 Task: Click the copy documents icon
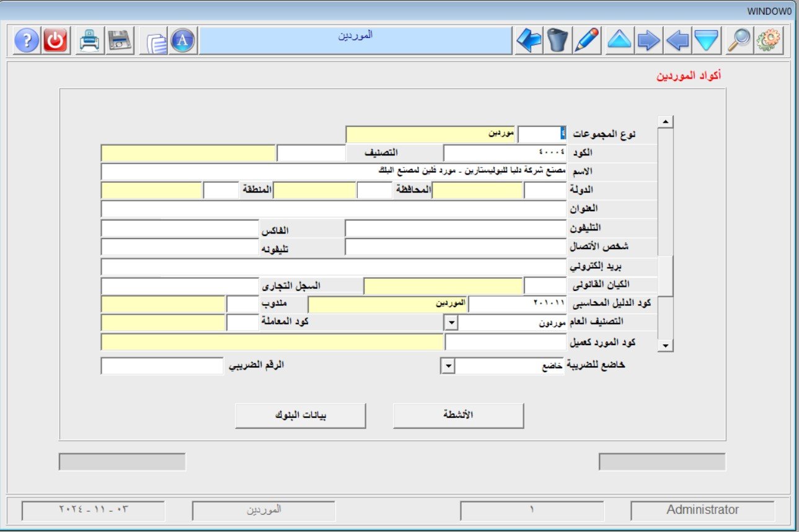156,41
